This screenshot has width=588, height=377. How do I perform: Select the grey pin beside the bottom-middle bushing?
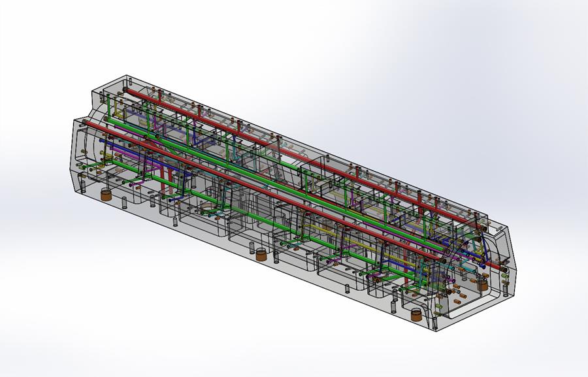251,247
